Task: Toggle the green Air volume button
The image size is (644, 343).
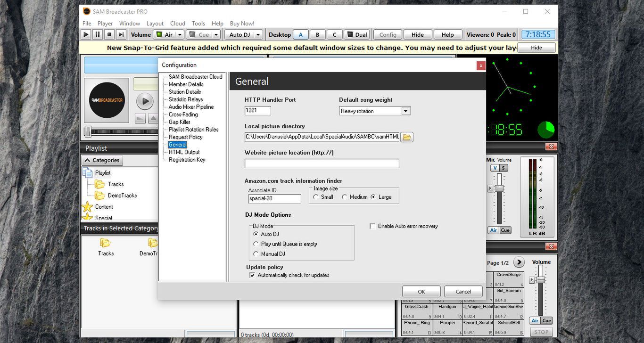Action: pyautogui.click(x=164, y=34)
